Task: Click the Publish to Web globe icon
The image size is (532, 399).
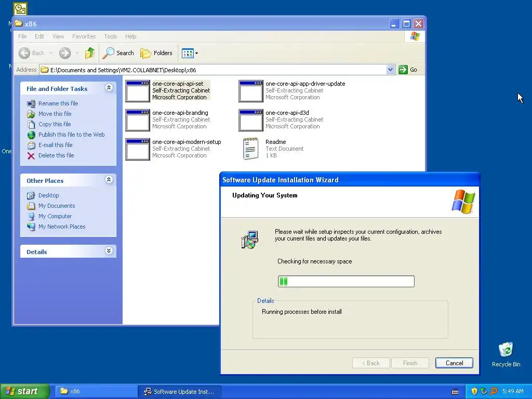Action: point(31,135)
